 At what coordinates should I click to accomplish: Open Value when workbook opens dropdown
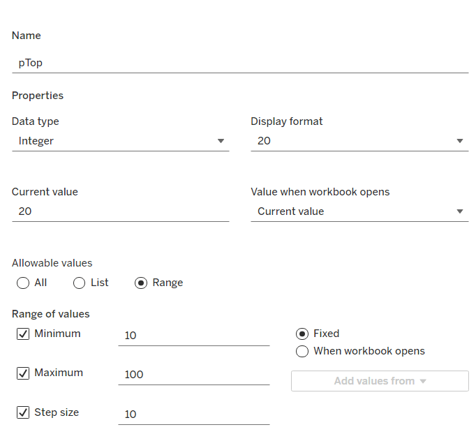point(359,211)
